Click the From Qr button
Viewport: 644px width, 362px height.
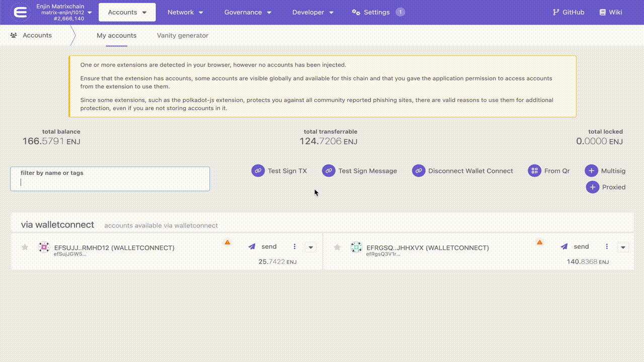click(x=549, y=171)
